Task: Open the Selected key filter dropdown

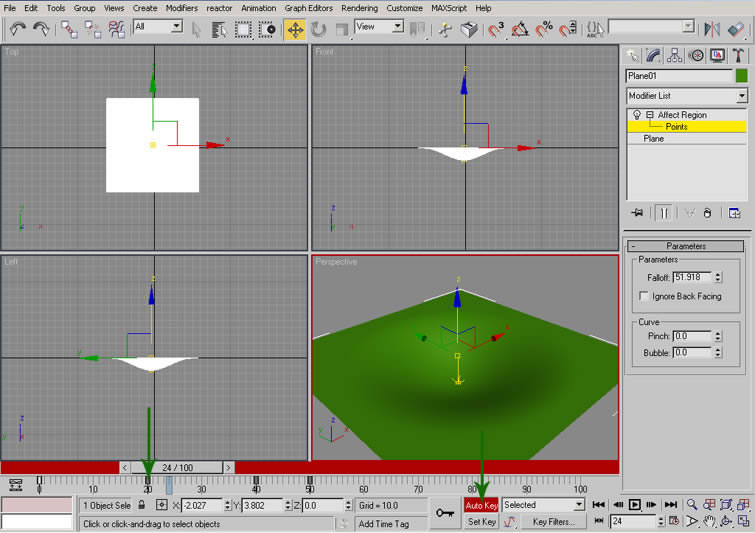Action: pos(577,505)
